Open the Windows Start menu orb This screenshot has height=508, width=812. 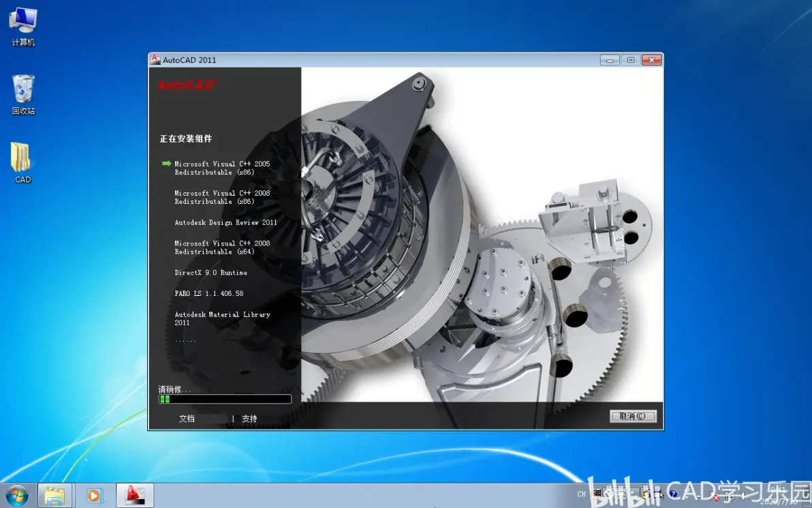[x=17, y=496]
